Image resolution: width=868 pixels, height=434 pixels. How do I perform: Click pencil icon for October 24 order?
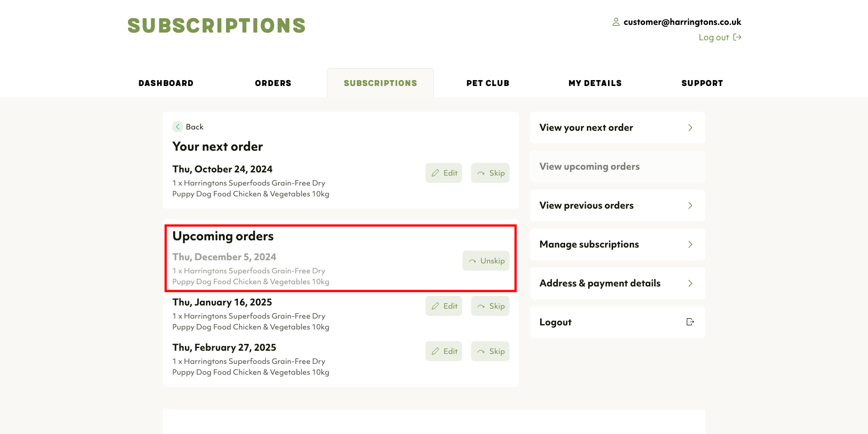coord(435,173)
